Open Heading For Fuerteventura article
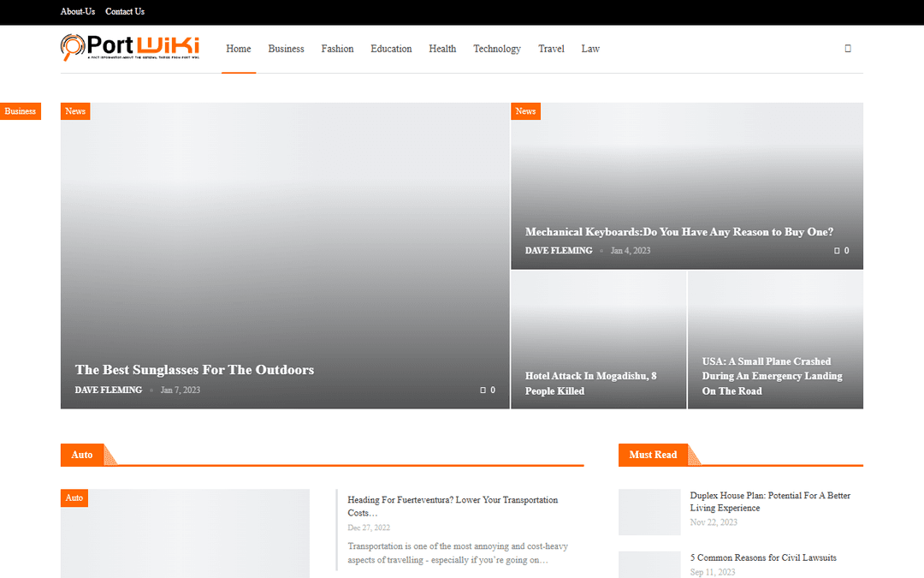The image size is (924, 578). coord(453,506)
